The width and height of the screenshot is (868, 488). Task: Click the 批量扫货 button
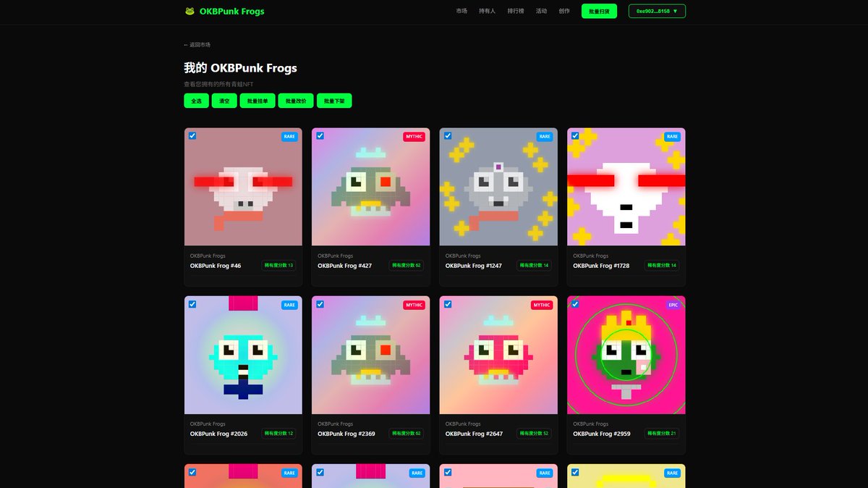click(599, 12)
